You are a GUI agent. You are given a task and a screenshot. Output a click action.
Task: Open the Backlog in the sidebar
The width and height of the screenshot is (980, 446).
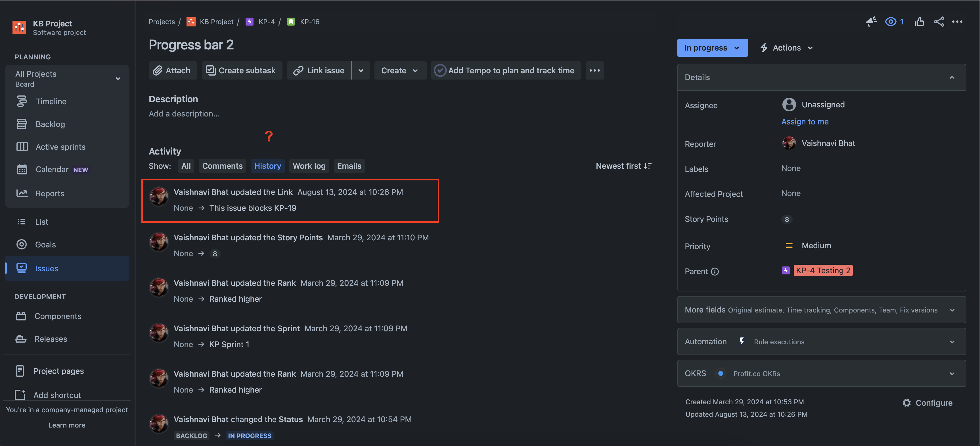pos(50,124)
